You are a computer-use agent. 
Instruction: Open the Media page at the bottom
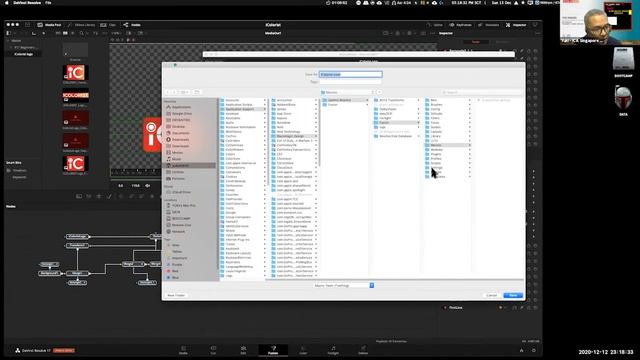[x=183, y=350]
